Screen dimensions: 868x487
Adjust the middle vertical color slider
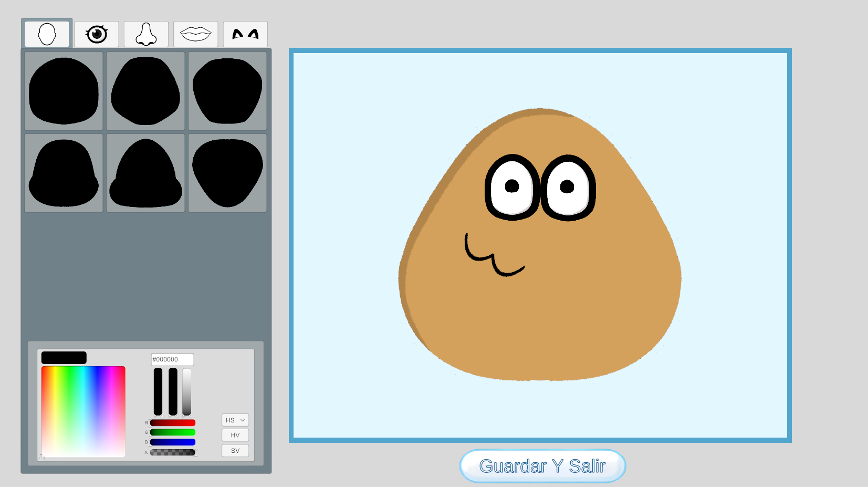(x=173, y=392)
